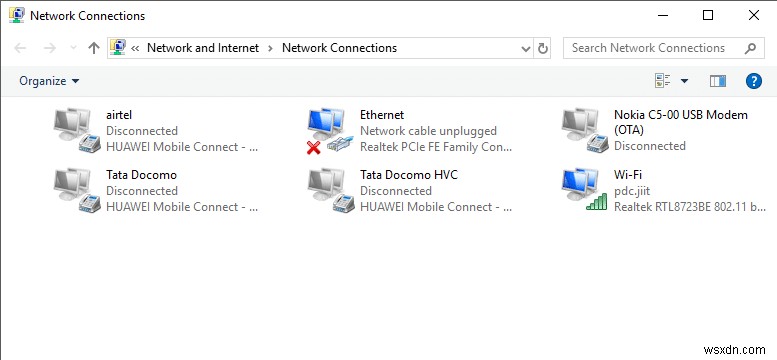Click the Change your view icon
This screenshot has height=360, width=777.
pyautogui.click(x=663, y=81)
